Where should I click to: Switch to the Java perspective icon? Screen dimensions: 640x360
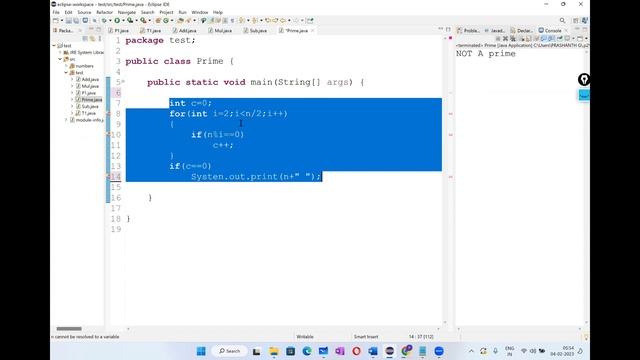[x=584, y=20]
